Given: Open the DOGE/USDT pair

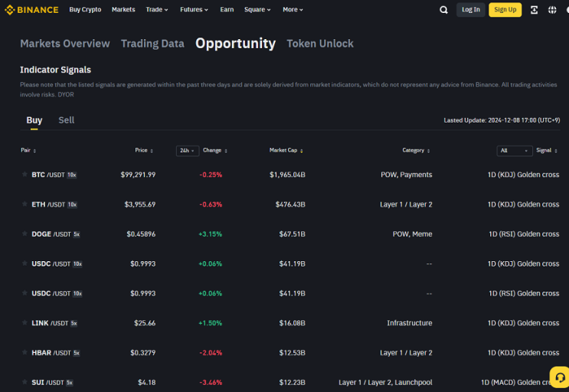Looking at the screenshot, I should click(51, 234).
